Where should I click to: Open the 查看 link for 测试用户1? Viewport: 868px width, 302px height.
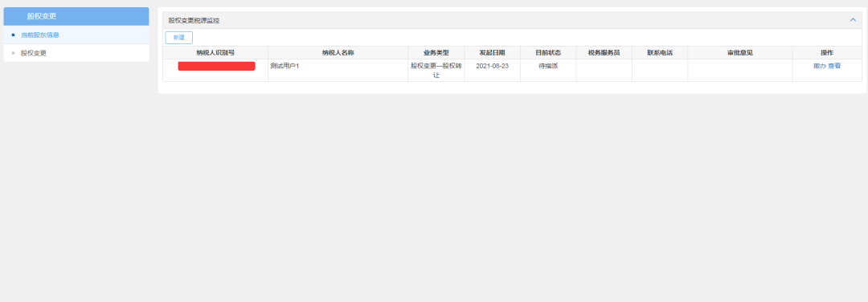coord(834,66)
